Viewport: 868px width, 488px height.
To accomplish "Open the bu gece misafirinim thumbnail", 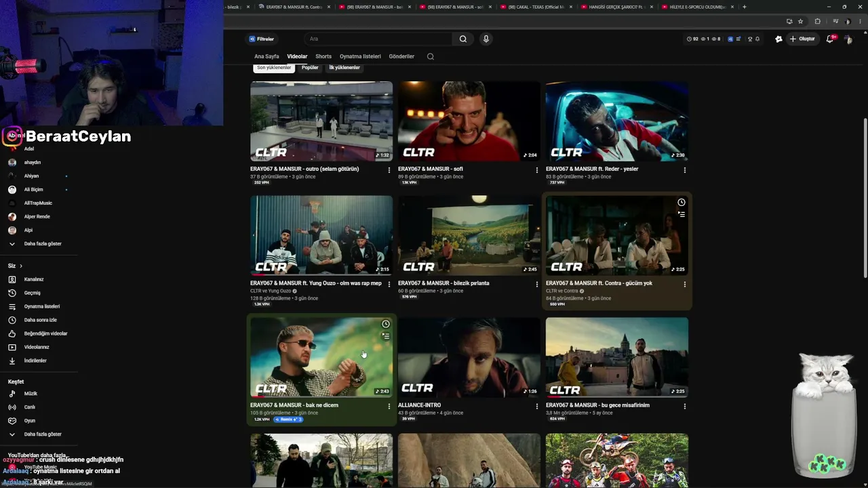I will click(x=617, y=357).
